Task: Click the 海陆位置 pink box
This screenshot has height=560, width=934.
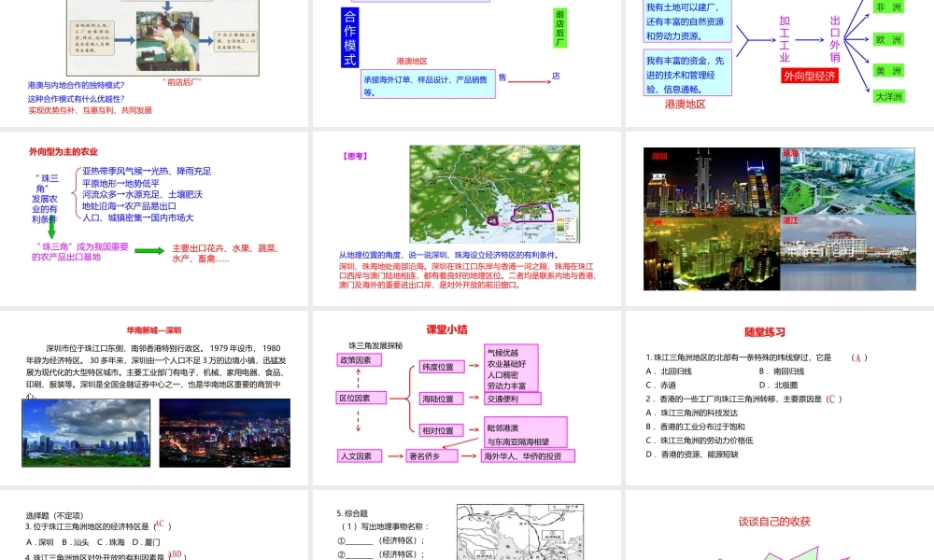Action: (x=442, y=399)
